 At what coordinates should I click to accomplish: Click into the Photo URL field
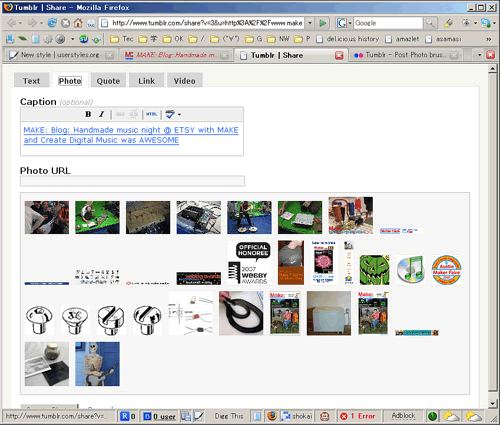(x=132, y=181)
